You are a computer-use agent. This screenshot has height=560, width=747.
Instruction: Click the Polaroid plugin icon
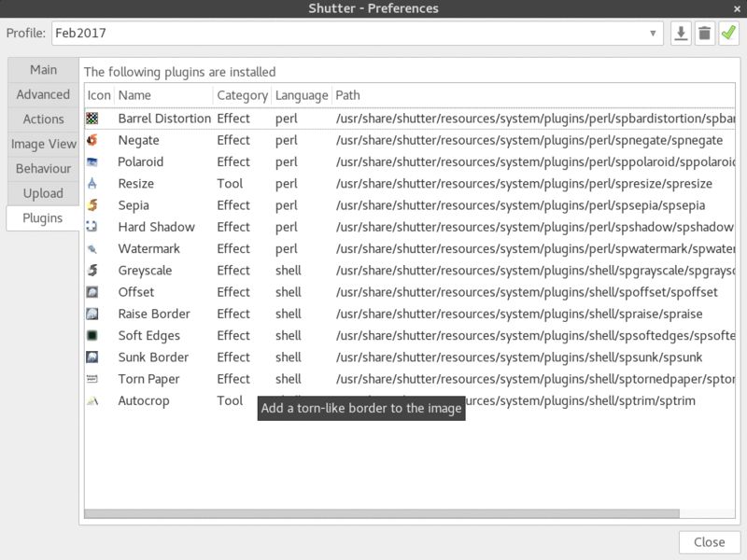click(92, 161)
